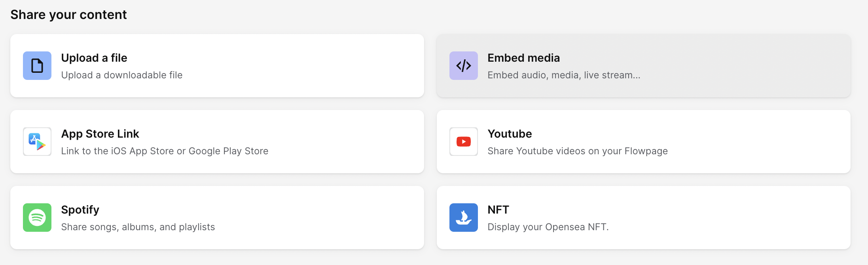Click 'Display your Opensea NFT.' text
This screenshot has height=265, width=868.
[548, 227]
